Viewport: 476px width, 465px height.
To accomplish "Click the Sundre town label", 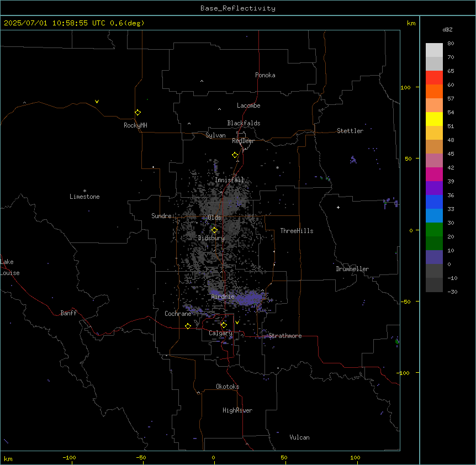I will [x=161, y=216].
